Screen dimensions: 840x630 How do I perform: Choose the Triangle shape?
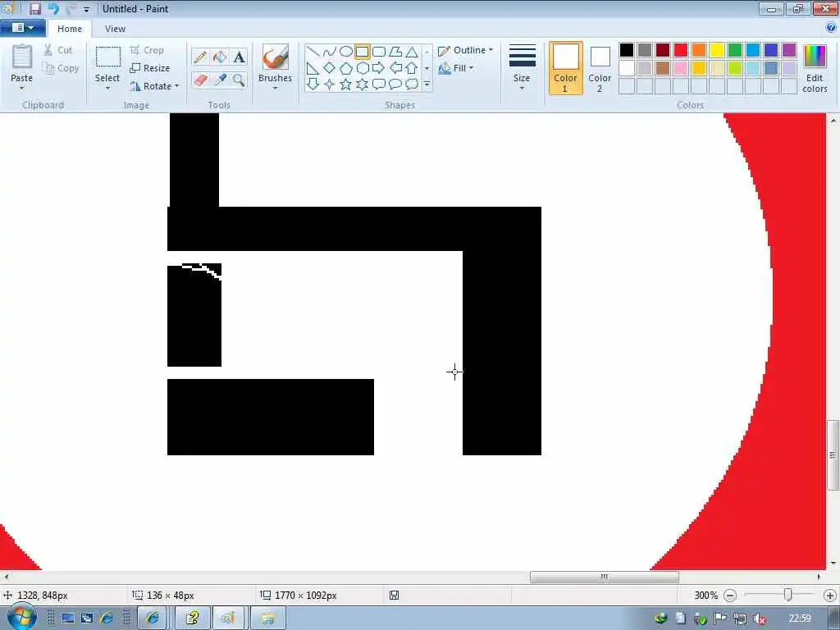[x=412, y=52]
